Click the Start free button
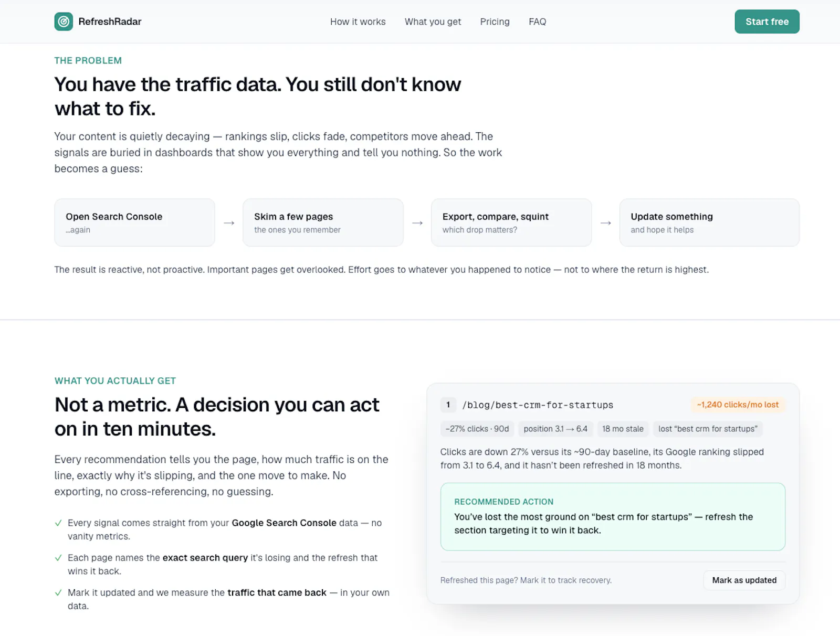 (x=767, y=22)
